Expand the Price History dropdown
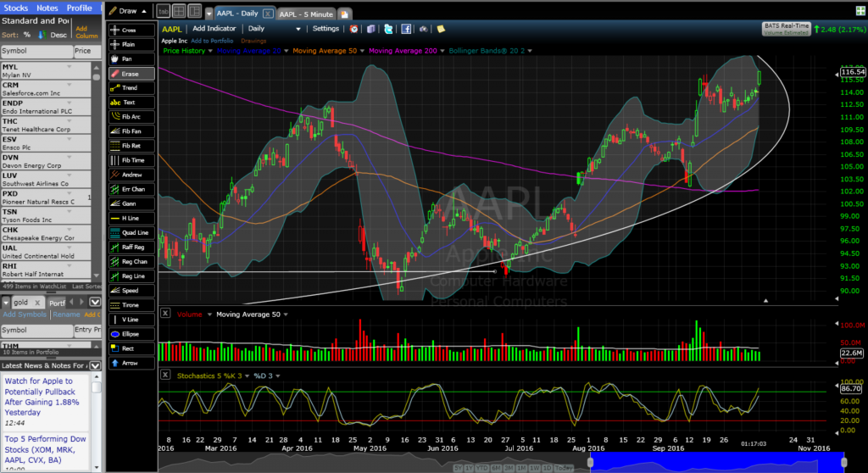The image size is (868, 473). tap(210, 51)
